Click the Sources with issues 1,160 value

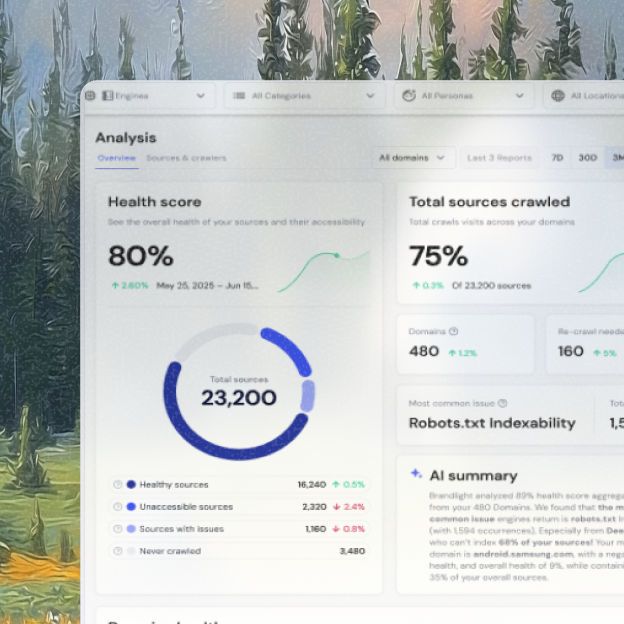point(316,529)
